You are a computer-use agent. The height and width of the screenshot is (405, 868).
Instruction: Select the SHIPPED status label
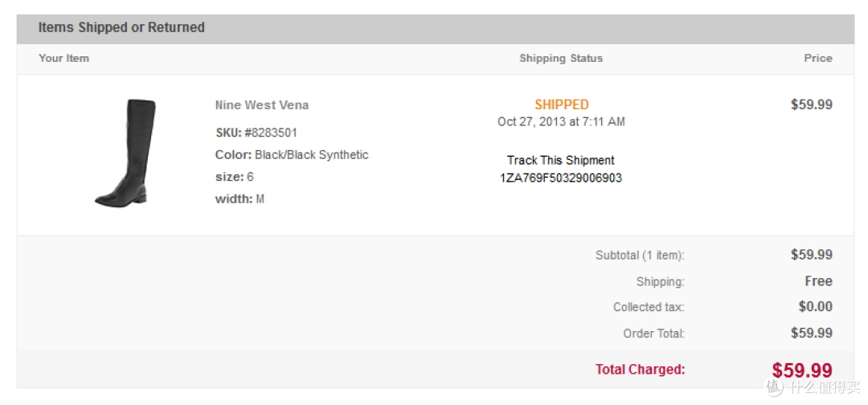click(x=561, y=104)
